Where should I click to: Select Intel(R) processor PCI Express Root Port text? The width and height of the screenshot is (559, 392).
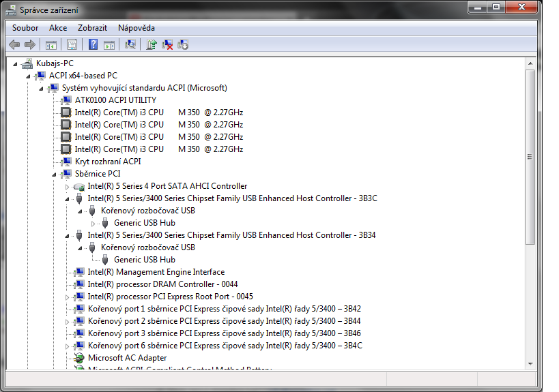click(170, 297)
